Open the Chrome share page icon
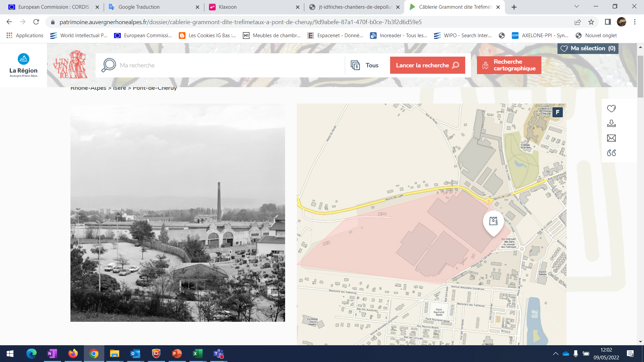644x362 pixels. (x=578, y=22)
